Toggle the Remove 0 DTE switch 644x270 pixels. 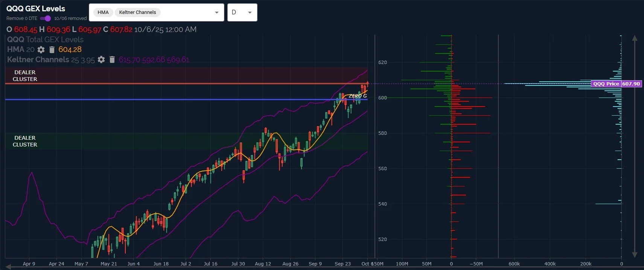(45, 18)
